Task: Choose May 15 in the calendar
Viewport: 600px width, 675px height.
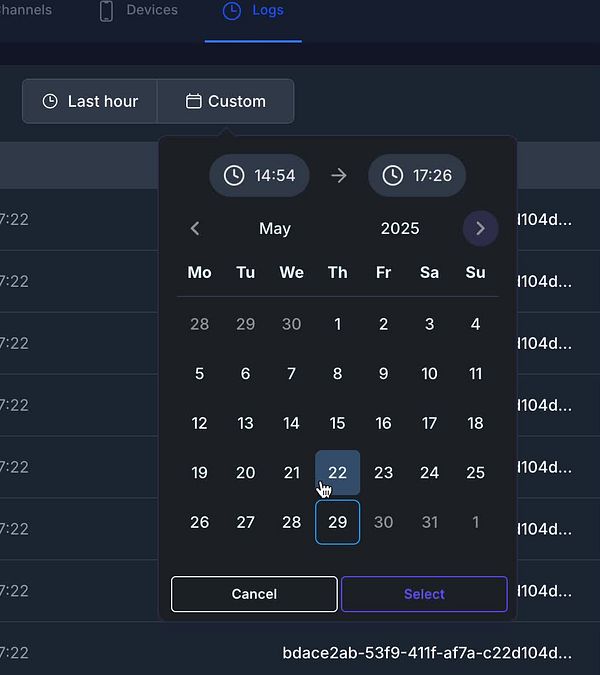Action: pyautogui.click(x=337, y=423)
